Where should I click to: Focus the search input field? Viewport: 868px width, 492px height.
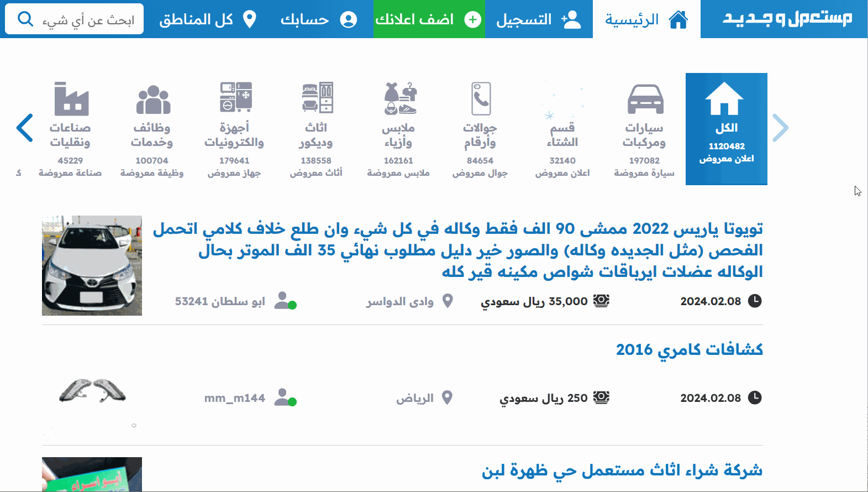coord(88,20)
